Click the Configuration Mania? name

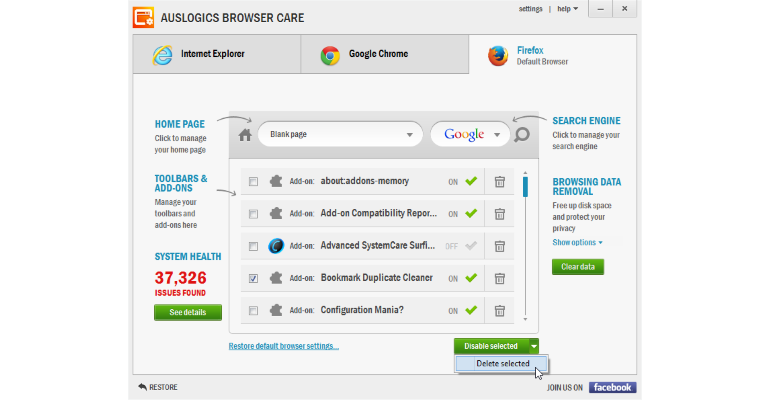[362, 310]
